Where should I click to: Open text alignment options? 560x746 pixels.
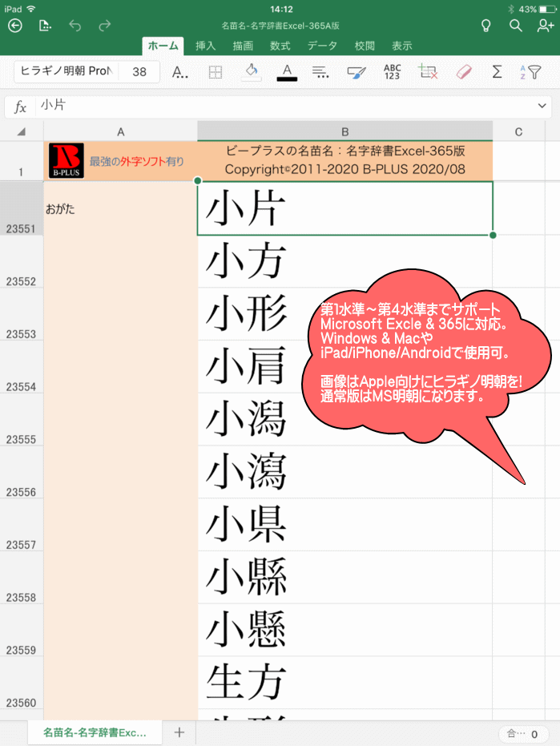click(320, 72)
